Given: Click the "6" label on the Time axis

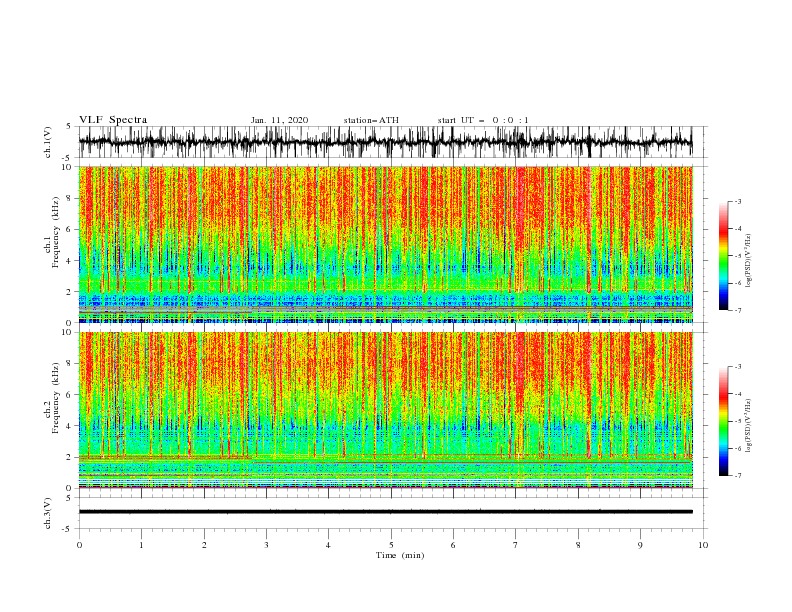Looking at the screenshot, I should (x=453, y=545).
